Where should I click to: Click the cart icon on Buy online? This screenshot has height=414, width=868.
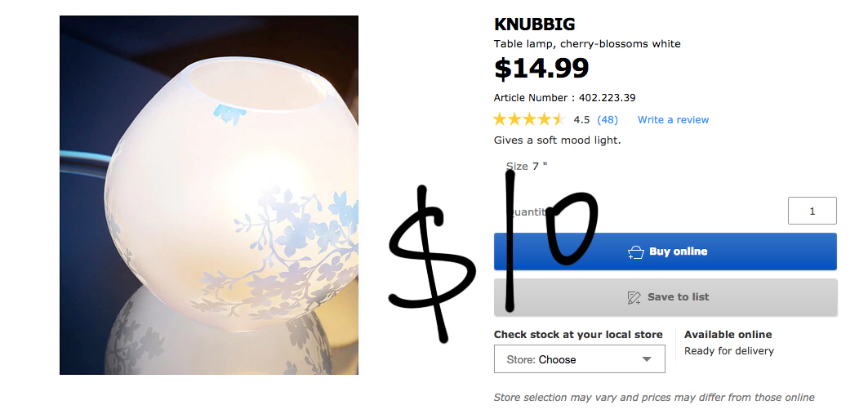coord(636,252)
